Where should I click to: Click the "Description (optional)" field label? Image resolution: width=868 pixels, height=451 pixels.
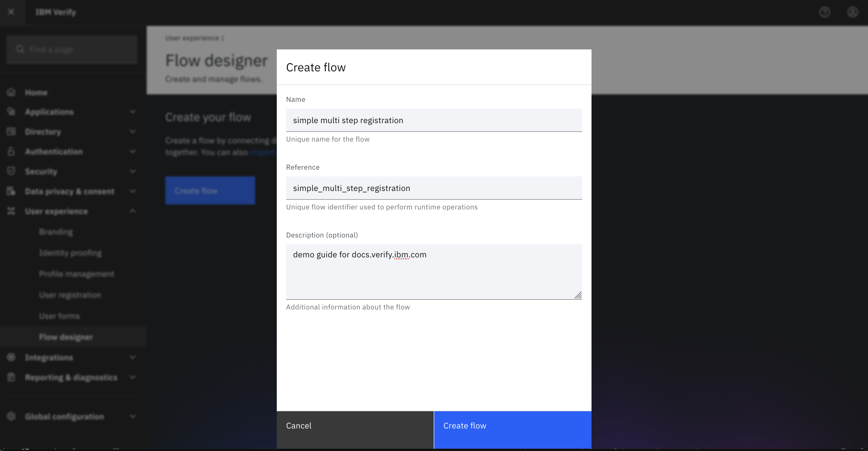point(322,235)
